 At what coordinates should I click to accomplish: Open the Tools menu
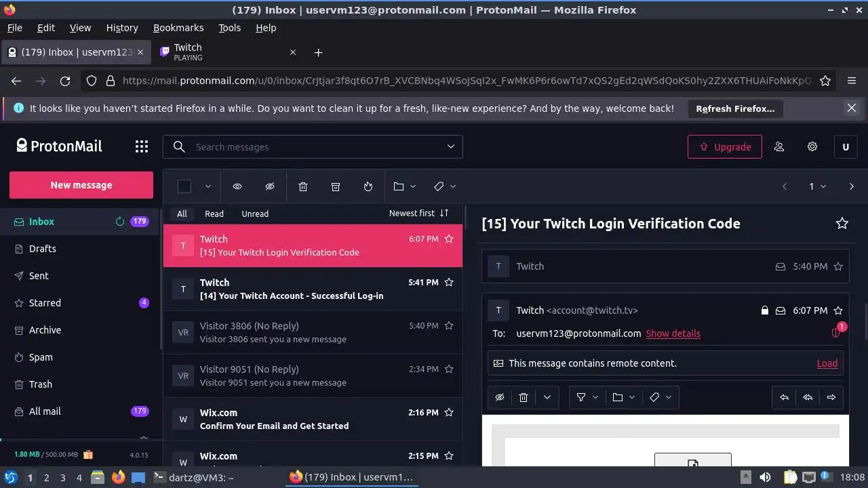pyautogui.click(x=229, y=28)
